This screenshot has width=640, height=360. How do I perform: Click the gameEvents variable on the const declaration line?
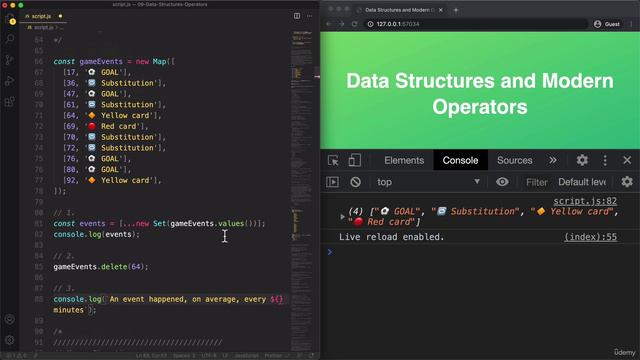101,61
